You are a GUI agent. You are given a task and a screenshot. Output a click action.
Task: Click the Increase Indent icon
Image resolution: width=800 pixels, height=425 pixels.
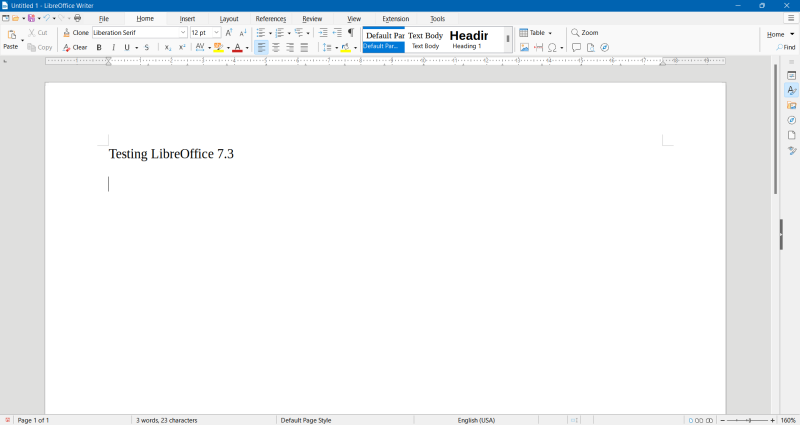point(323,33)
